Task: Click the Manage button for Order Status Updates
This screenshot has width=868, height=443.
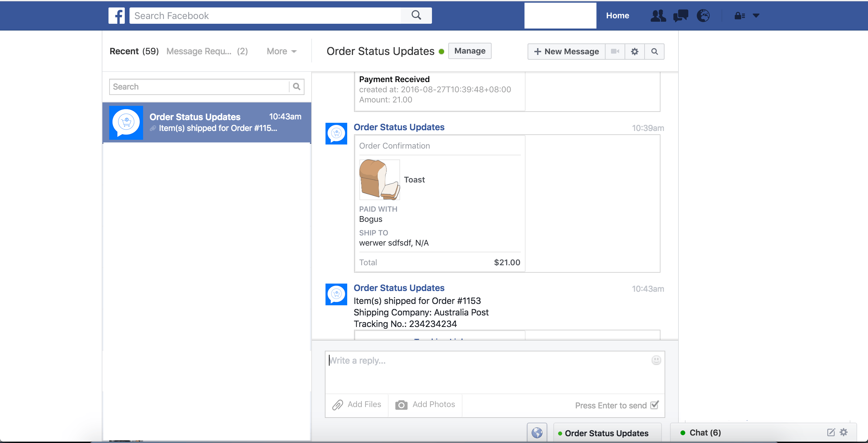Action: (469, 51)
